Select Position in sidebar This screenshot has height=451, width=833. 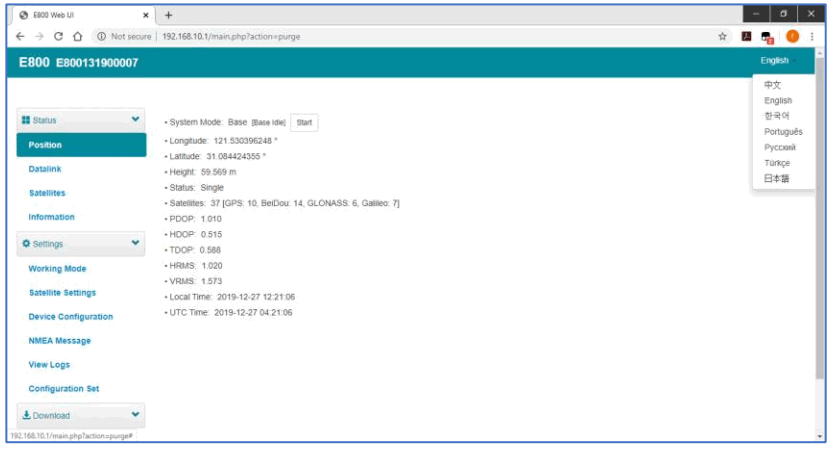point(81,145)
